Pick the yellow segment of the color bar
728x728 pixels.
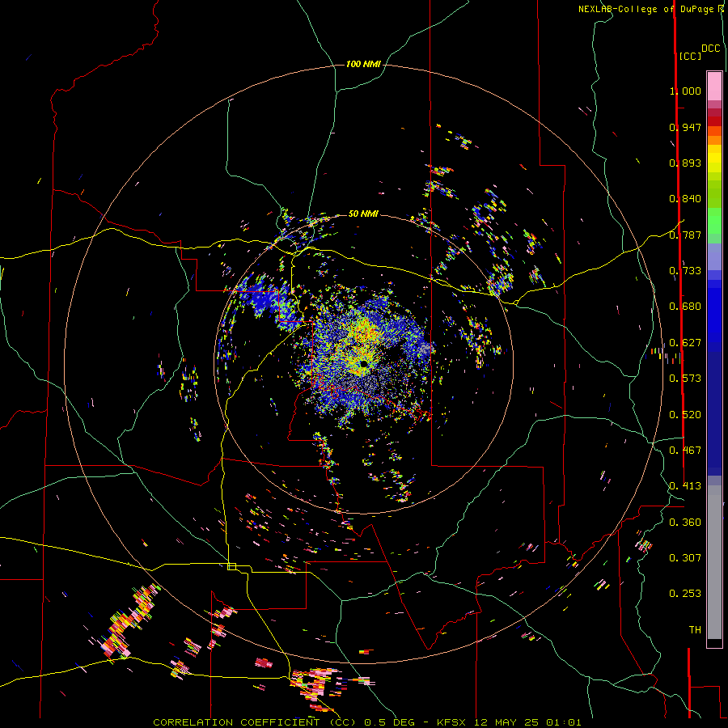[714, 159]
